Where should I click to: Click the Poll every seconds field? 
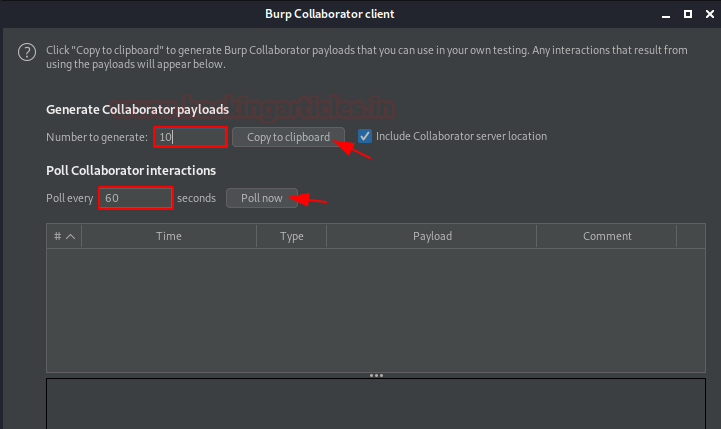pyautogui.click(x=136, y=198)
